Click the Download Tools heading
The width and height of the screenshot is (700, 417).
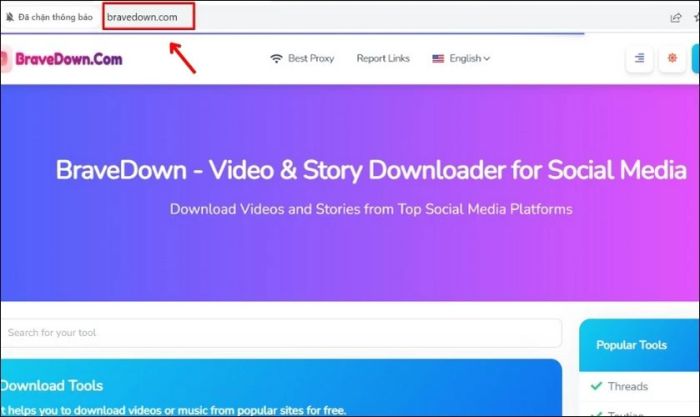coord(51,386)
